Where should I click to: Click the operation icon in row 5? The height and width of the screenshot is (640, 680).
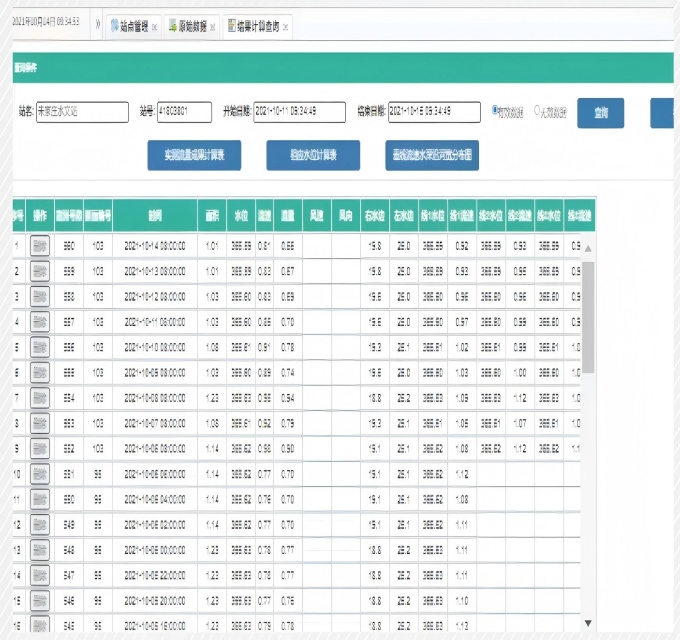[40, 347]
